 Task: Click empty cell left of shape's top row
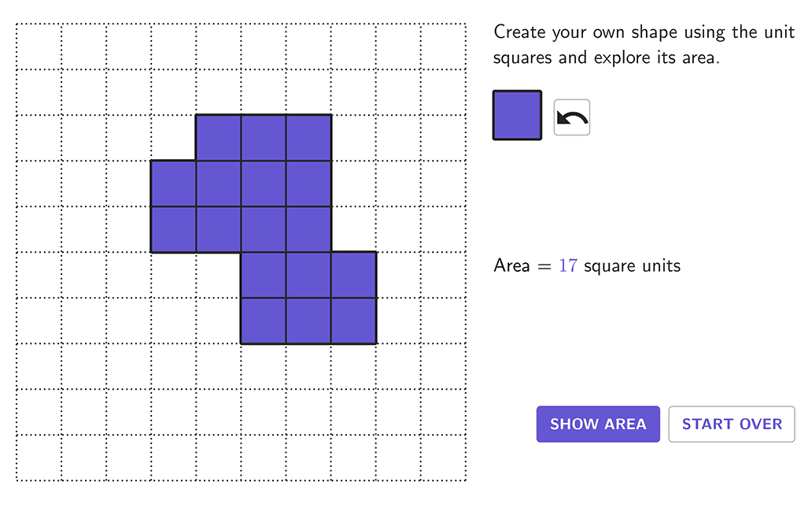pos(173,138)
